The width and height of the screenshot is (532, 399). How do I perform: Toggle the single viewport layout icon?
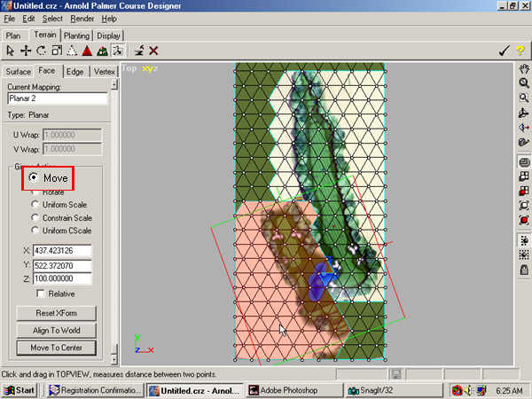524,162
